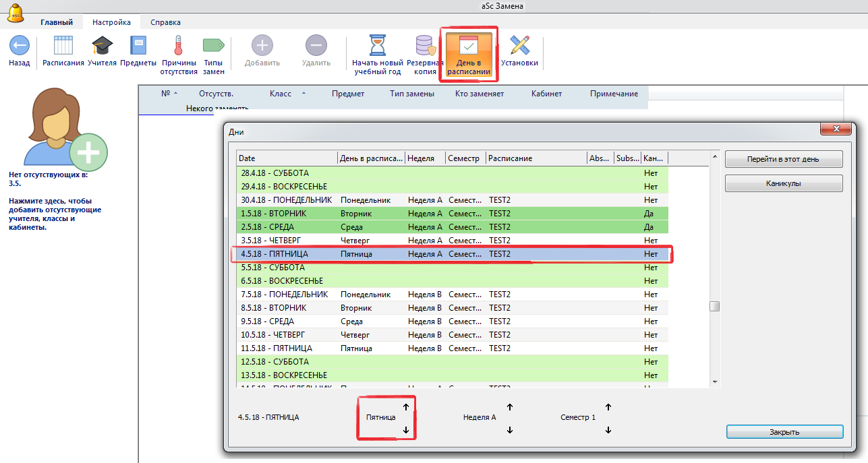Open Типы замен tag icon

213,46
